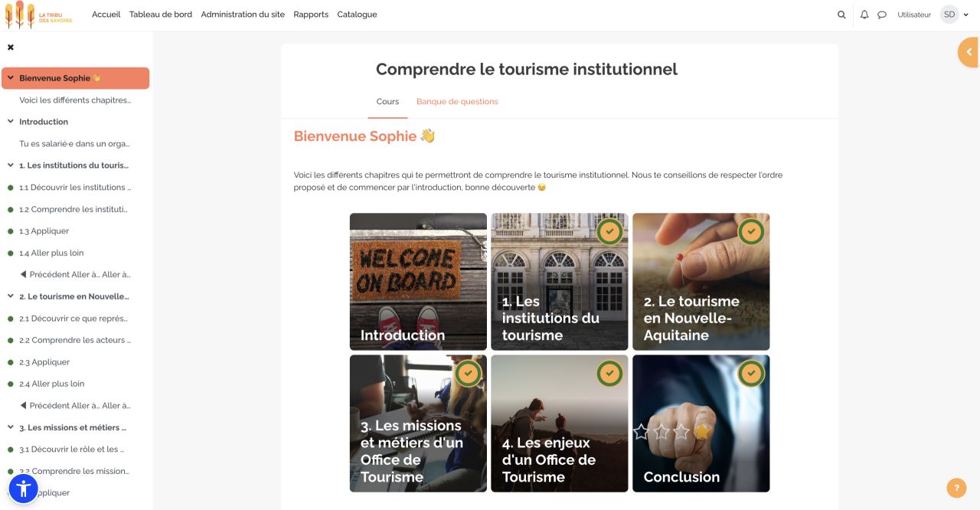980x510 pixels.
Task: Click the orange help question mark button
Action: (956, 488)
